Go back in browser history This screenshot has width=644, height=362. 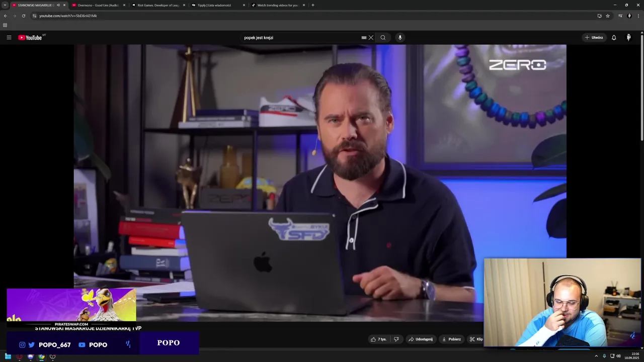coord(6,16)
